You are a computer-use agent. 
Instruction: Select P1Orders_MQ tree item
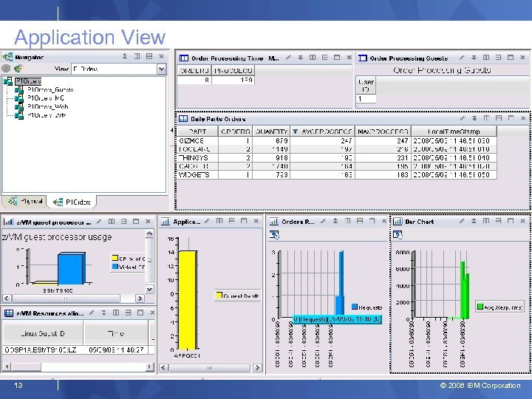pyautogui.click(x=46, y=98)
